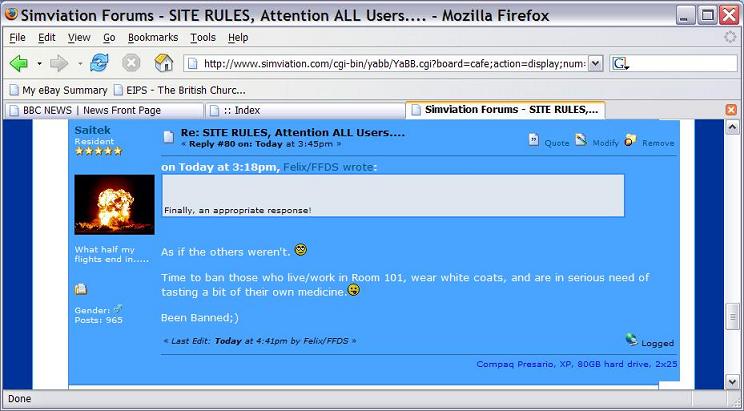
Task: Expand the address bar URL dropdown
Action: 595,63
